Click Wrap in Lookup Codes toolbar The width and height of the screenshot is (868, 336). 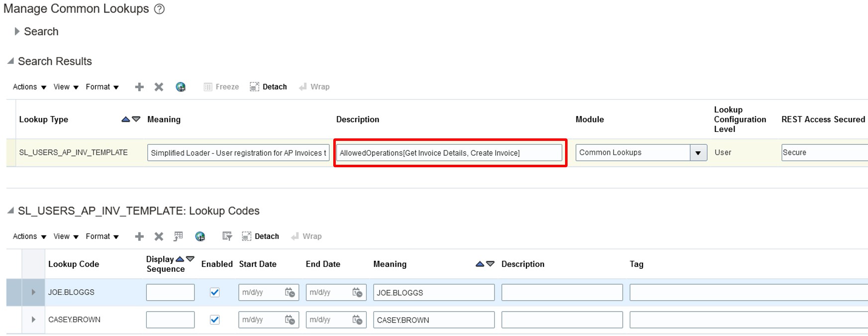[x=306, y=236]
